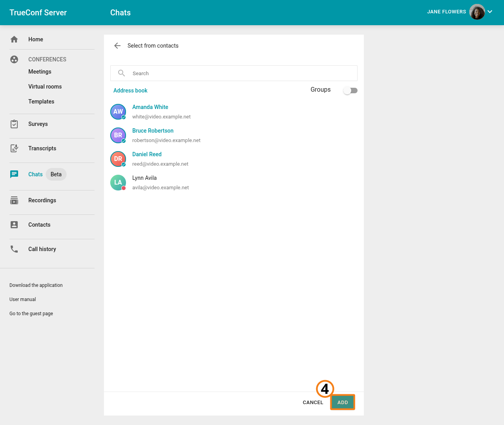This screenshot has width=504, height=425.
Task: Enable the Groups toggle switch
Action: 350,91
